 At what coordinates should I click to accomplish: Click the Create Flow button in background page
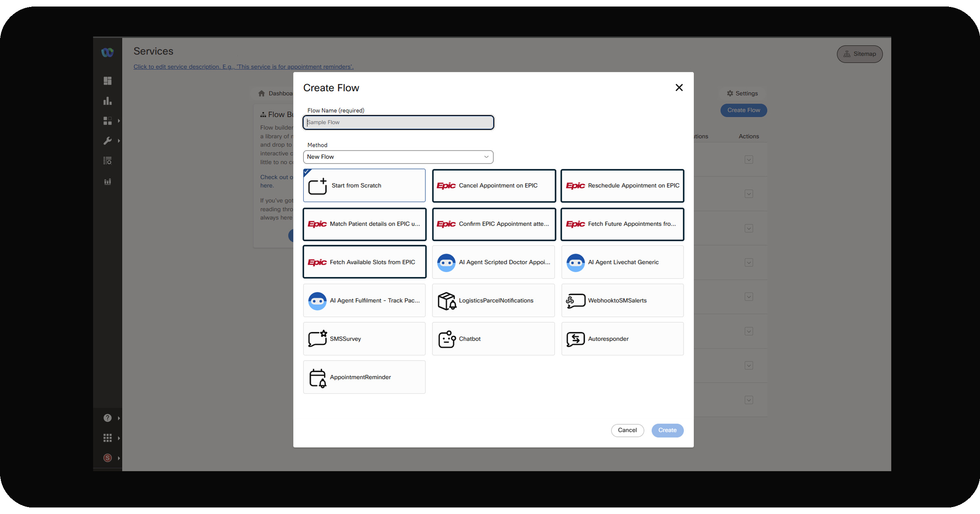pyautogui.click(x=744, y=110)
